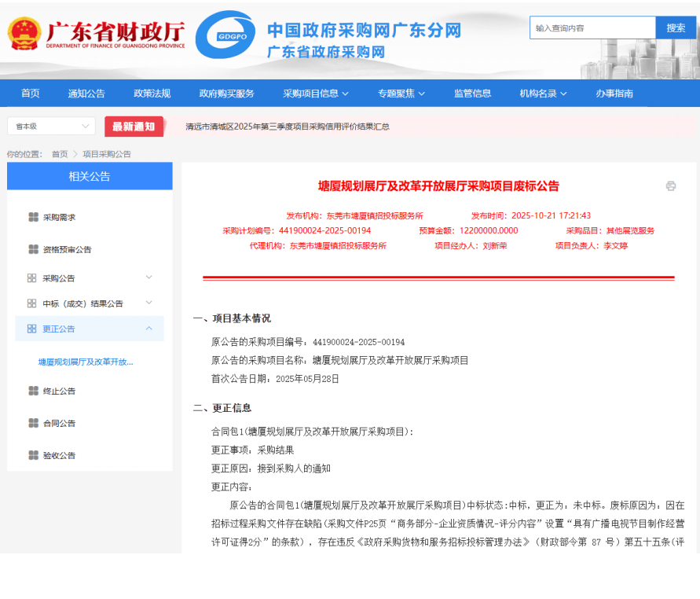Open the 采购项目信息 navigation dropdown

[x=315, y=94]
